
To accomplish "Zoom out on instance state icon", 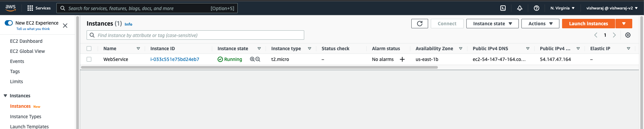I will [x=258, y=59].
